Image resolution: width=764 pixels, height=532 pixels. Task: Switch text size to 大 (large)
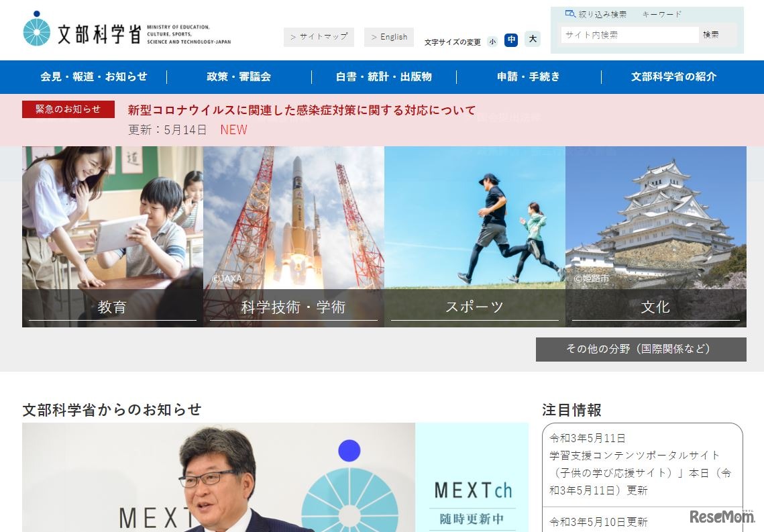pyautogui.click(x=532, y=39)
